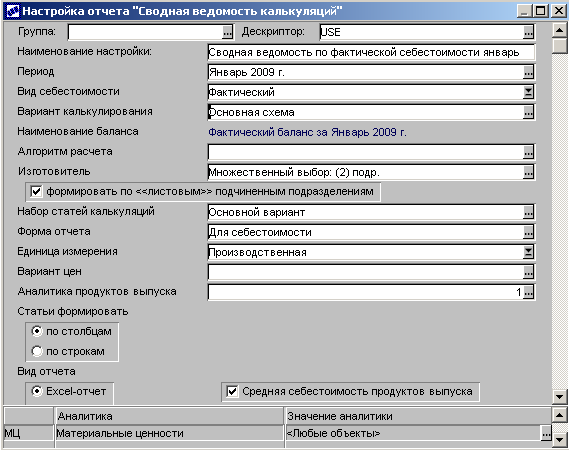Click the Аналитика column header
The width and height of the screenshot is (569, 450).
tap(169, 416)
